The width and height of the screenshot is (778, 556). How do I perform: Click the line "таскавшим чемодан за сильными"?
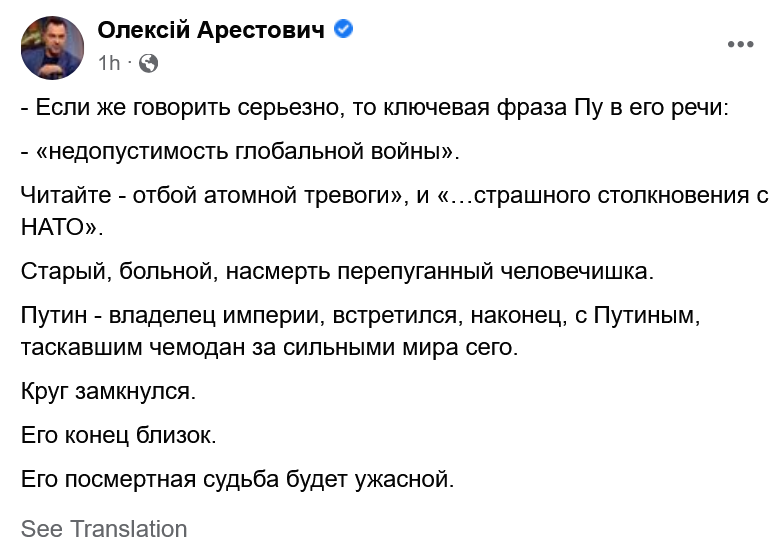coord(269,348)
